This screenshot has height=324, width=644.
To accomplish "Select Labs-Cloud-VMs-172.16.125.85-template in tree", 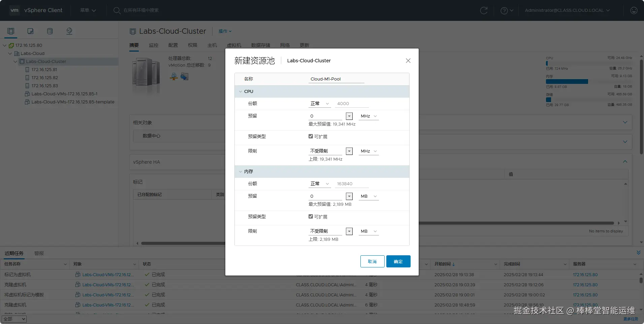I will (x=73, y=102).
